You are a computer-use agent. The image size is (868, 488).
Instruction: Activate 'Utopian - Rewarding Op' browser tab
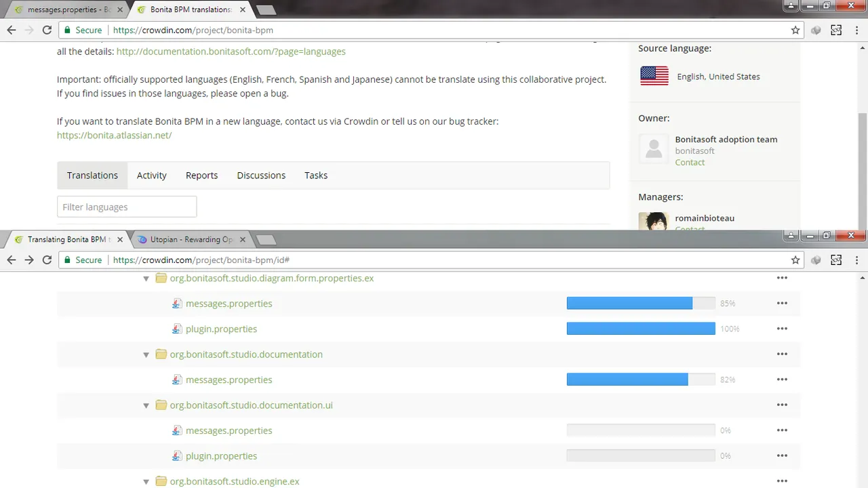click(x=191, y=239)
